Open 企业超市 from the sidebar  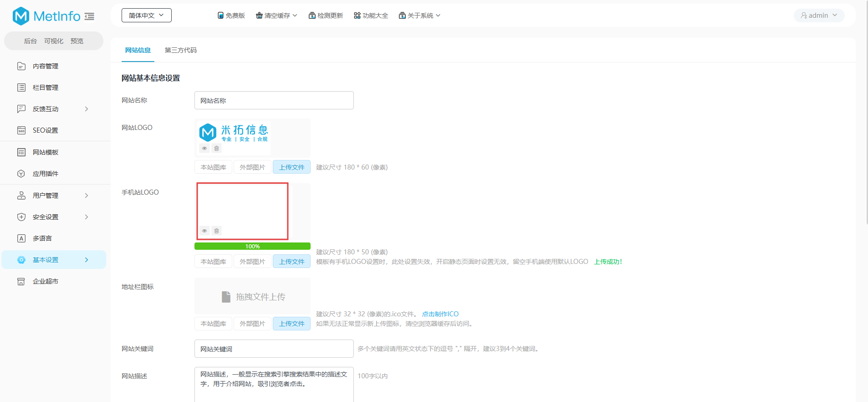click(46, 281)
